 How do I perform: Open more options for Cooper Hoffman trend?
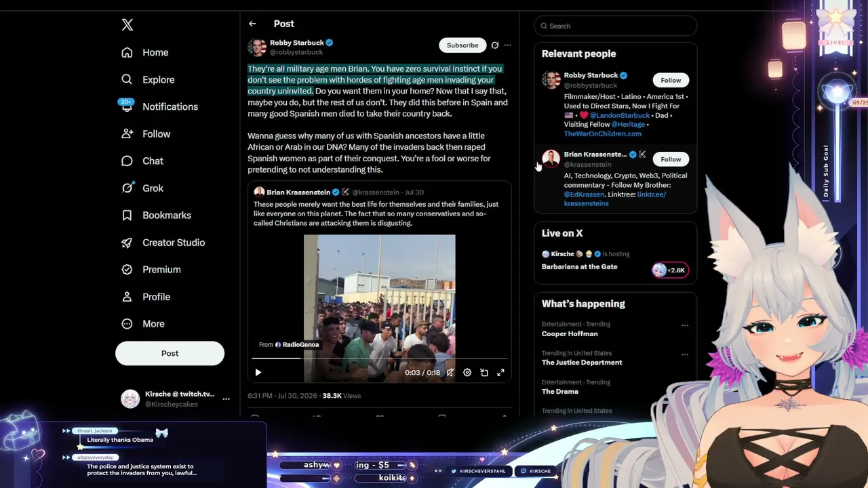685,325
